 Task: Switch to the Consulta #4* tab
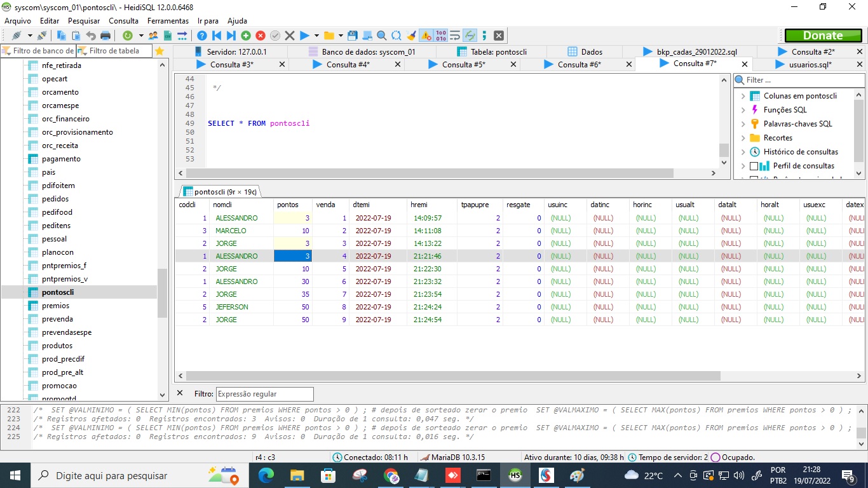[x=348, y=64]
